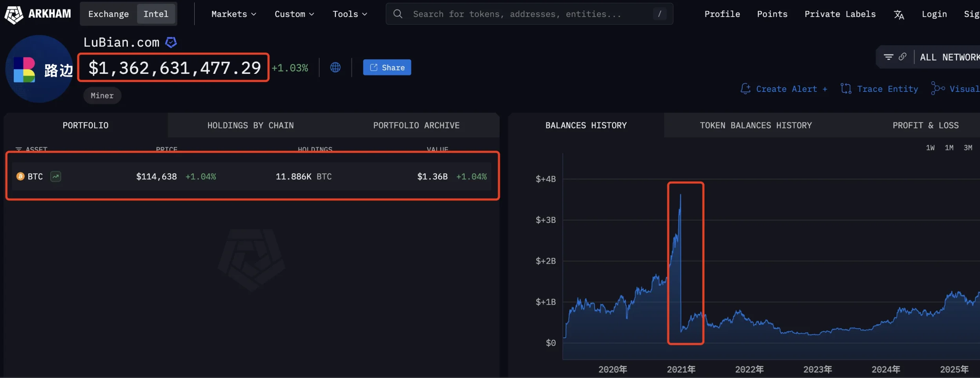Click the Visualizer graph icon
This screenshot has width=980, height=378.
(x=938, y=89)
